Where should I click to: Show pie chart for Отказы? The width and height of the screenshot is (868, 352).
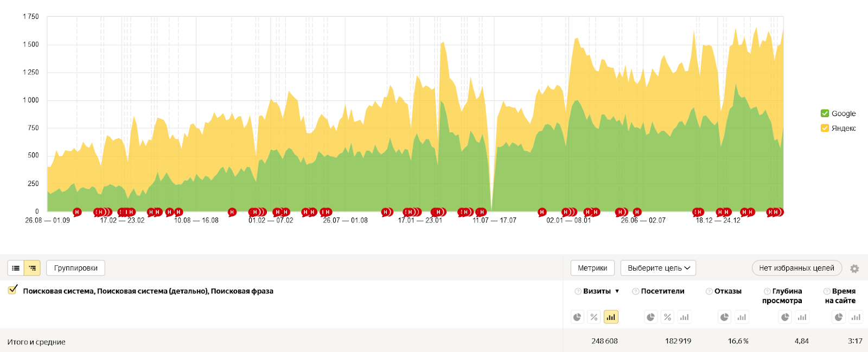pyautogui.click(x=724, y=317)
